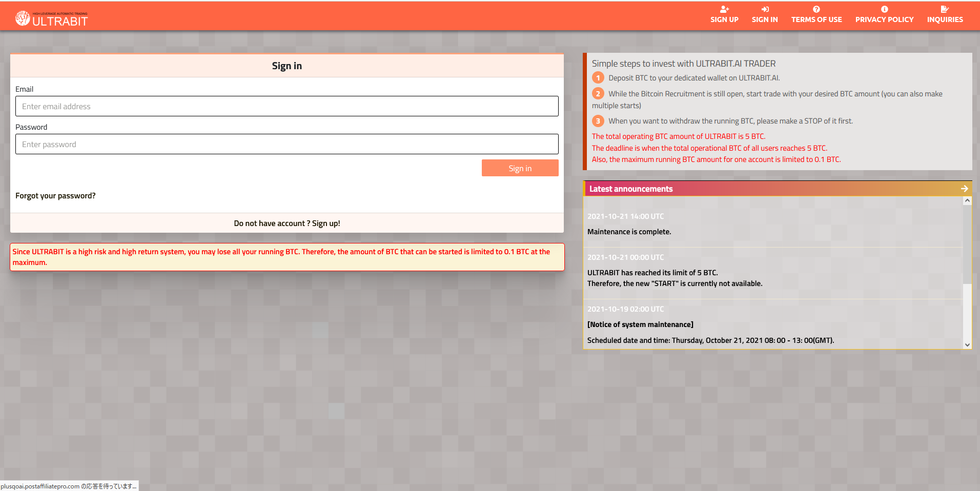
Task: Click the Inquiries pencil icon
Action: point(945,9)
